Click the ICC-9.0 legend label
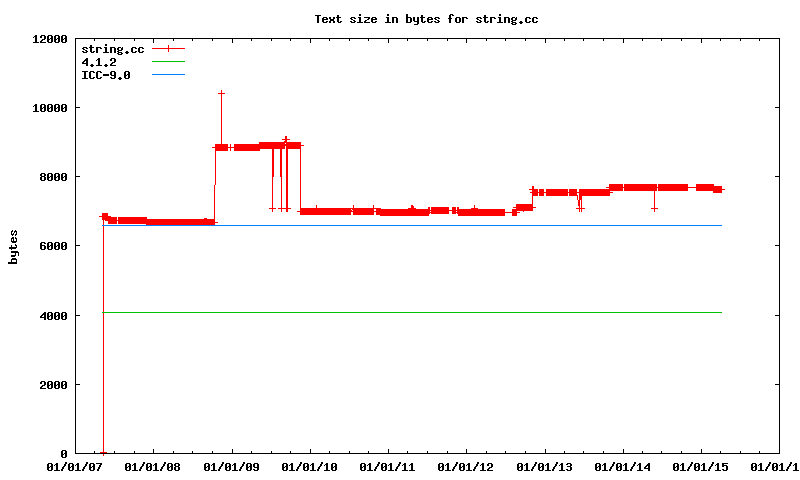Image resolution: width=800 pixels, height=480 pixels. point(106,75)
